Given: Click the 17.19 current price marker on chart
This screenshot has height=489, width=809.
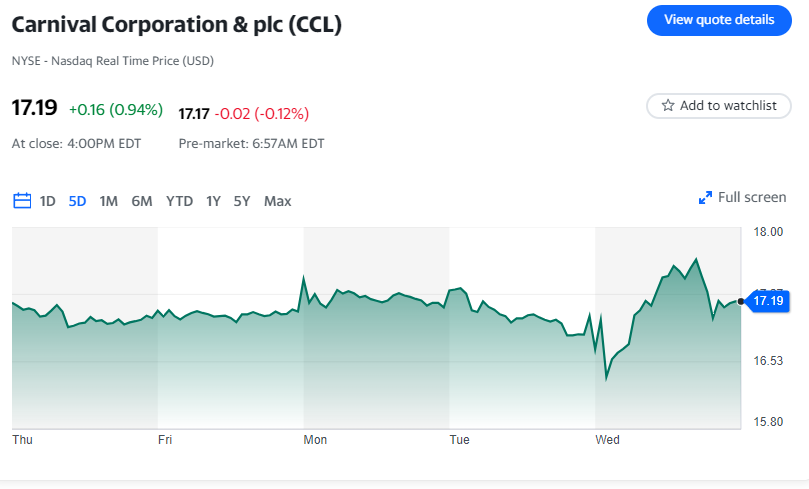Looking at the screenshot, I should click(768, 301).
